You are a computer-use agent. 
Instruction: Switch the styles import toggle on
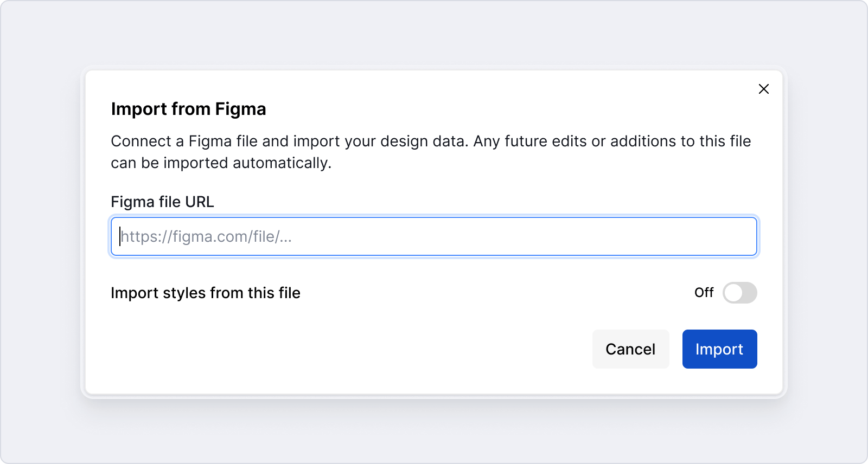(739, 293)
